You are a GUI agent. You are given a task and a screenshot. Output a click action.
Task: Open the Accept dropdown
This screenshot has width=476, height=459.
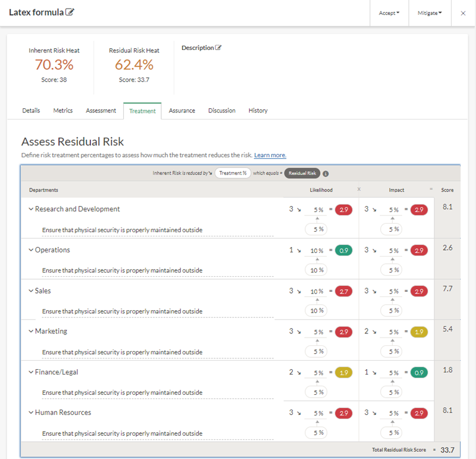[389, 13]
